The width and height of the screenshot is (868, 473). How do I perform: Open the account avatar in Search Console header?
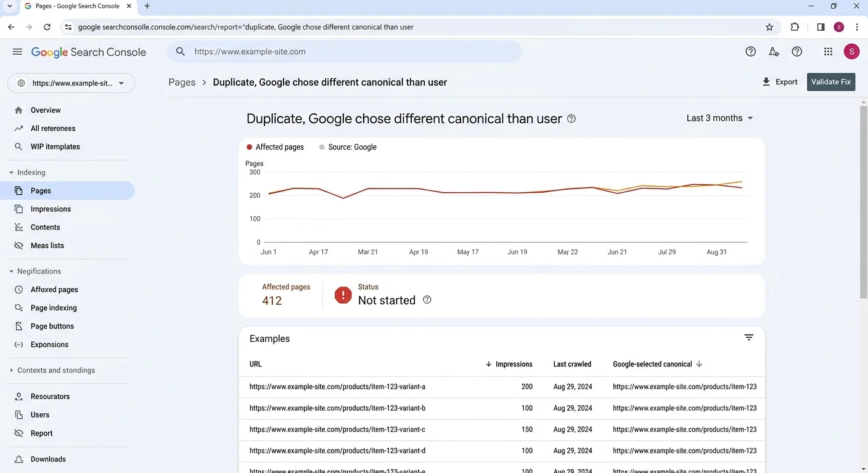pos(851,52)
